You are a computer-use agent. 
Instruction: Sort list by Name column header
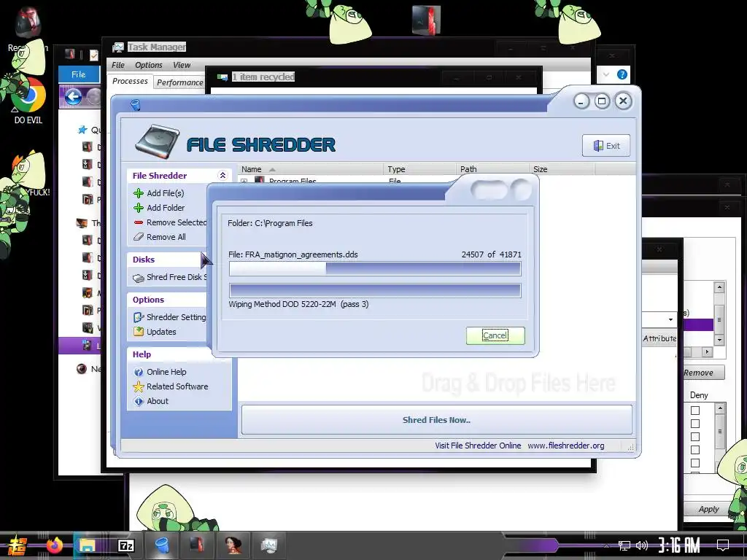click(x=310, y=169)
